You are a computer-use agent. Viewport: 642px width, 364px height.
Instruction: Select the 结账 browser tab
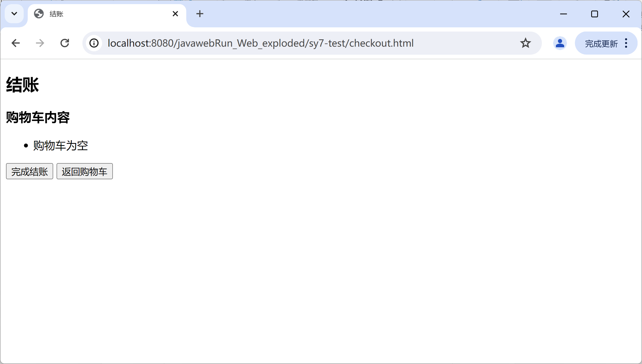pos(104,14)
